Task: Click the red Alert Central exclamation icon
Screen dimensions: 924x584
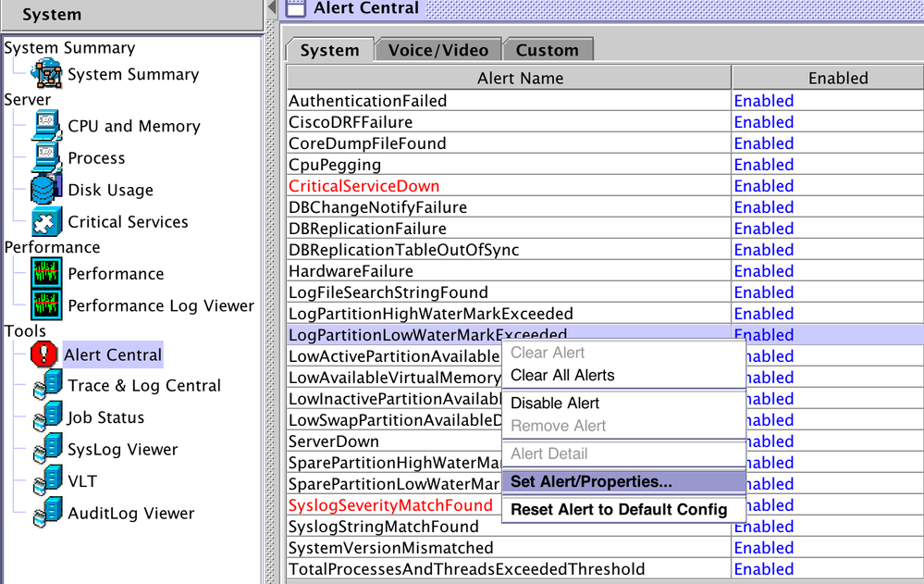Action: click(x=44, y=354)
